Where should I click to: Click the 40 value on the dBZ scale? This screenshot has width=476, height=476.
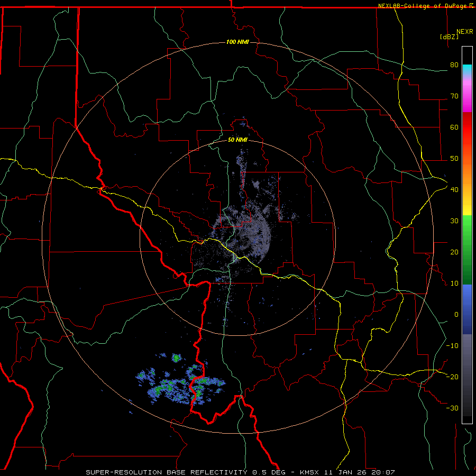454,190
